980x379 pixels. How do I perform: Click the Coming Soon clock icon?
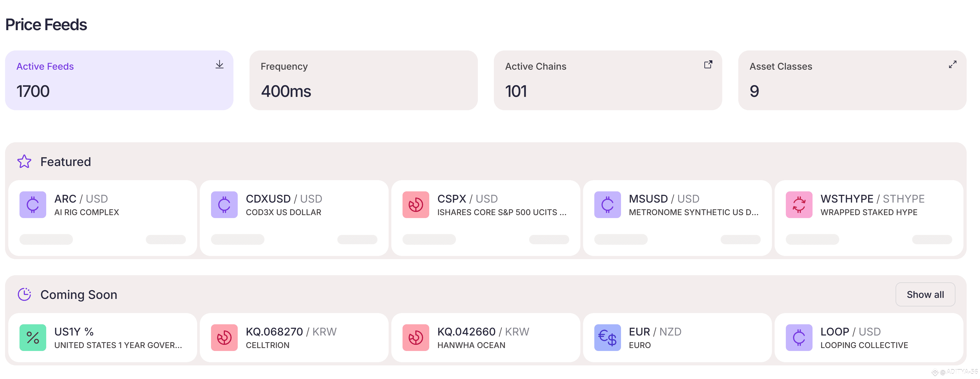pos(24,295)
